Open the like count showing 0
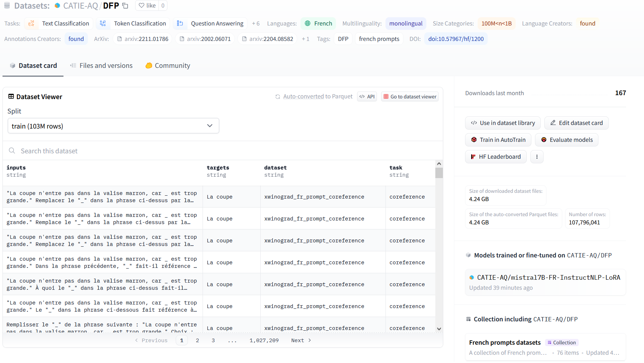The image size is (644, 363). coord(163,6)
